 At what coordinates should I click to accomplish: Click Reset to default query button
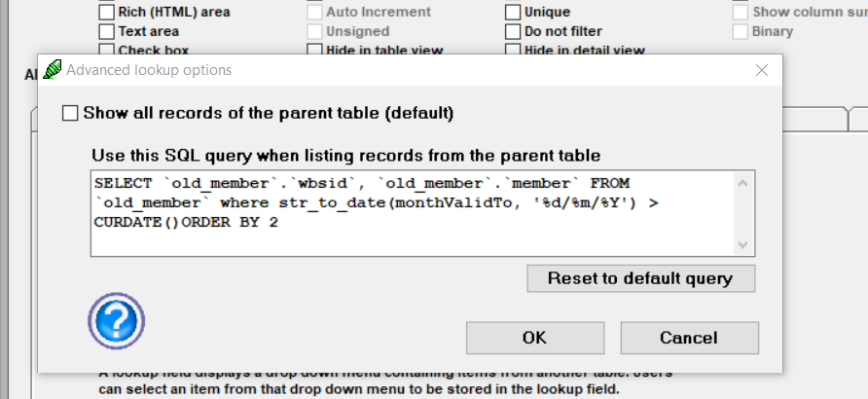[640, 278]
